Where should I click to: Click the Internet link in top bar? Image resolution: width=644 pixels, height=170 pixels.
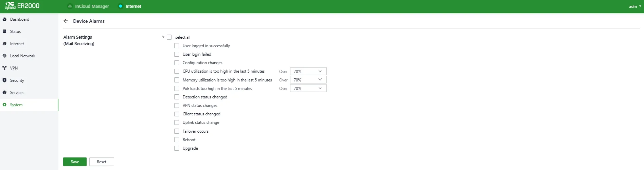coord(133,6)
